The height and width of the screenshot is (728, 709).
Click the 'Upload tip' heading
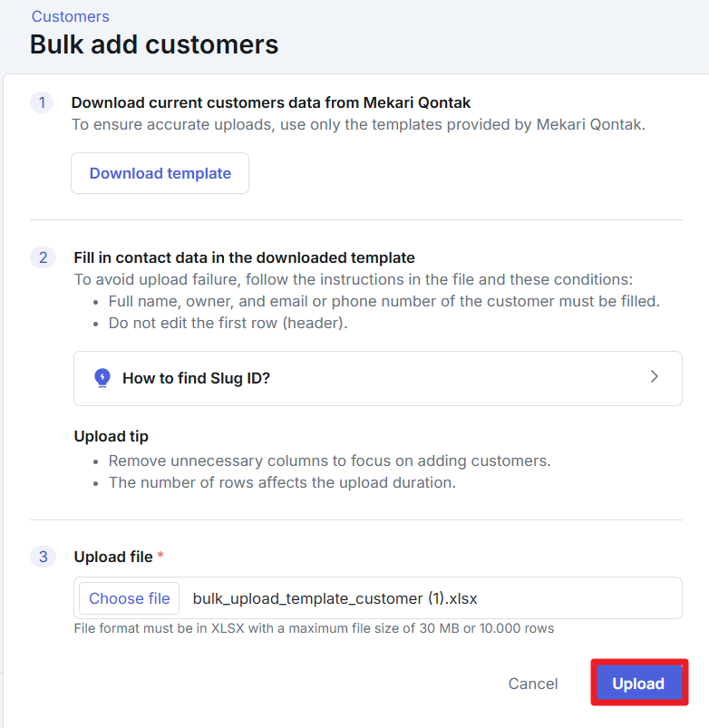click(x=111, y=436)
